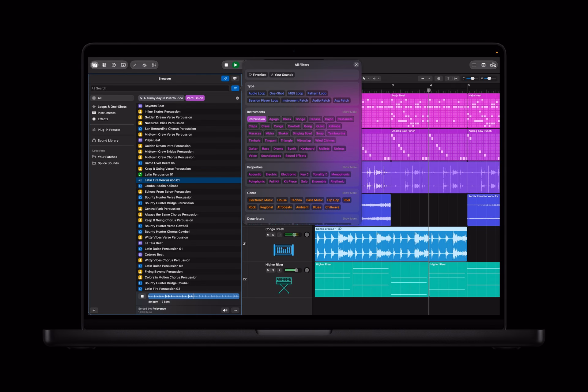The height and width of the screenshot is (392, 588).
Task: Filter by Your Sounds
Action: point(282,75)
